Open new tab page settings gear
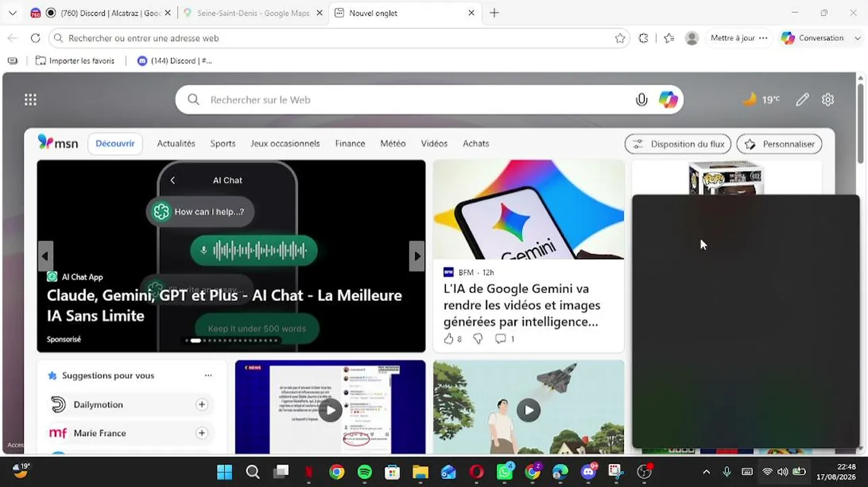Viewport: 868px width, 487px height. [828, 100]
